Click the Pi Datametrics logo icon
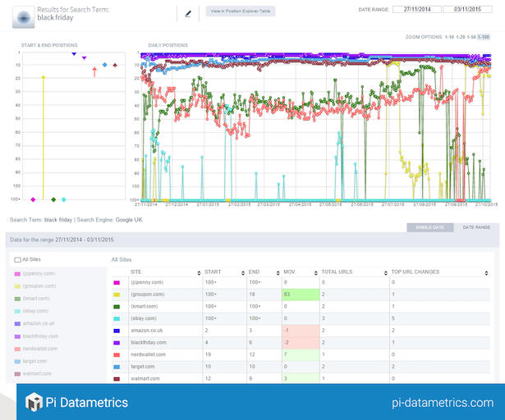The height and width of the screenshot is (420, 505). pos(34,403)
